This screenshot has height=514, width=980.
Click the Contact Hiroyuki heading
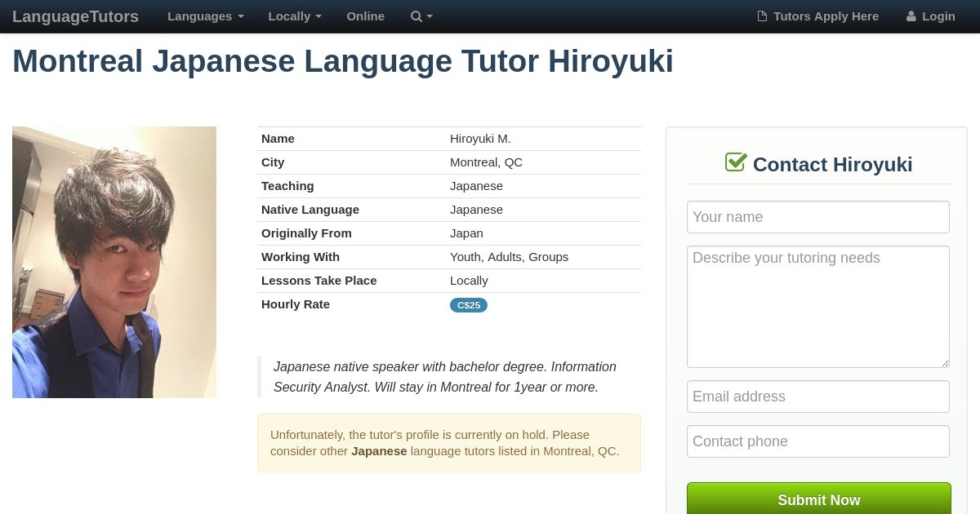point(832,164)
